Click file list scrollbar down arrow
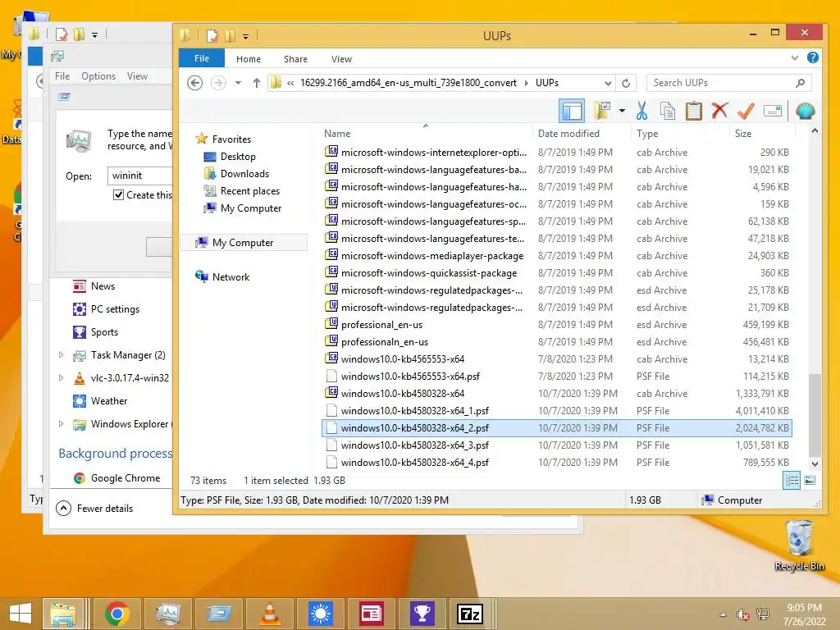Image resolution: width=840 pixels, height=630 pixels. tap(815, 464)
